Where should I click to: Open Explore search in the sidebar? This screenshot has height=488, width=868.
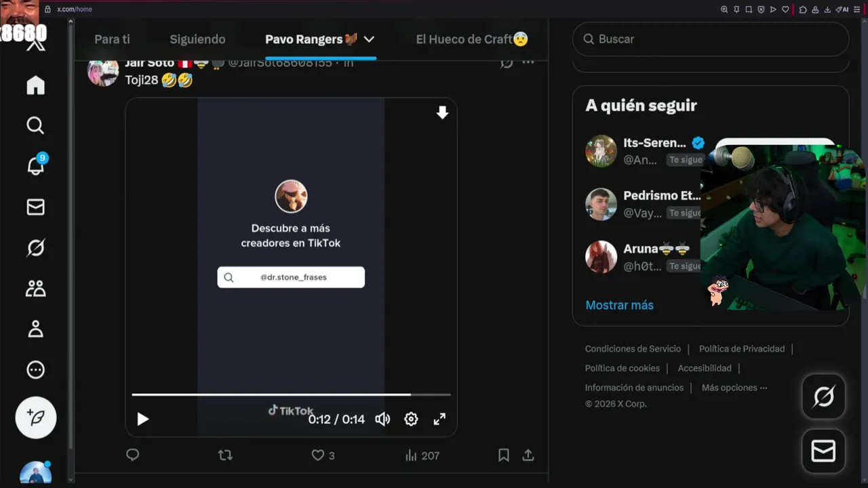(35, 125)
